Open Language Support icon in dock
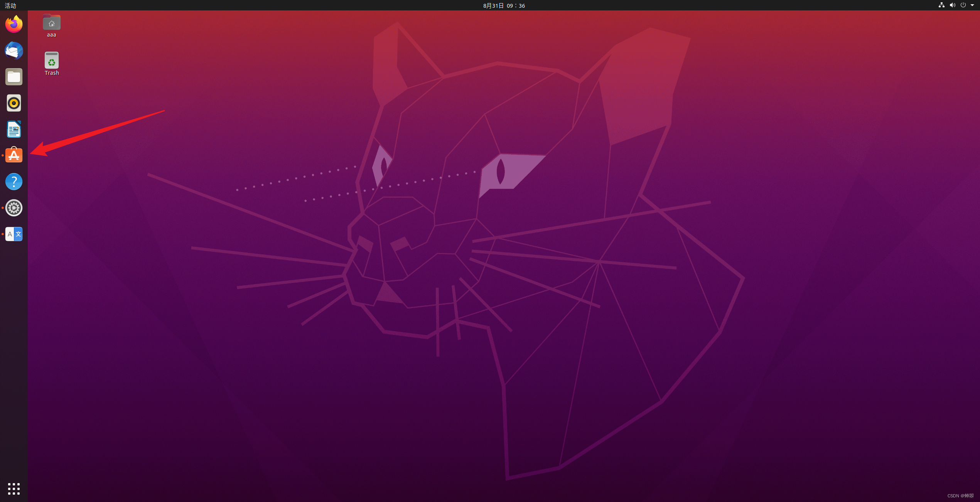 (x=14, y=234)
